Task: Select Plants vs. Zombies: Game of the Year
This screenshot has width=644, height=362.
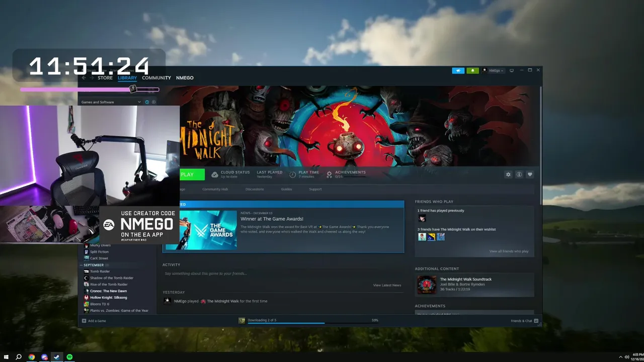Action: click(119, 311)
